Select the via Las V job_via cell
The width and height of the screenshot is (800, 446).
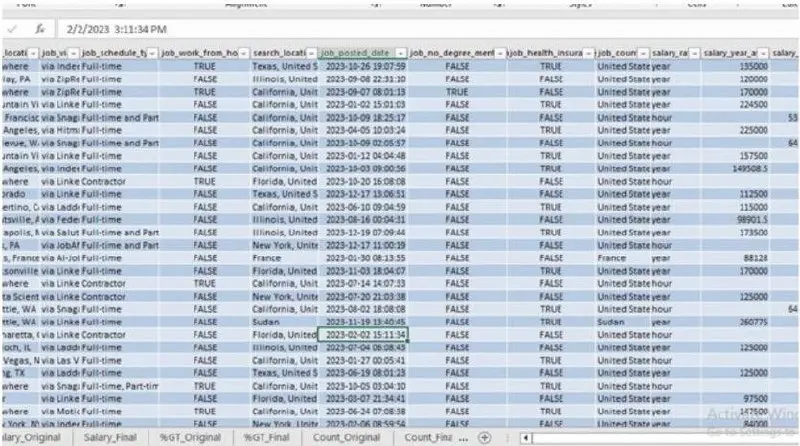click(x=60, y=360)
